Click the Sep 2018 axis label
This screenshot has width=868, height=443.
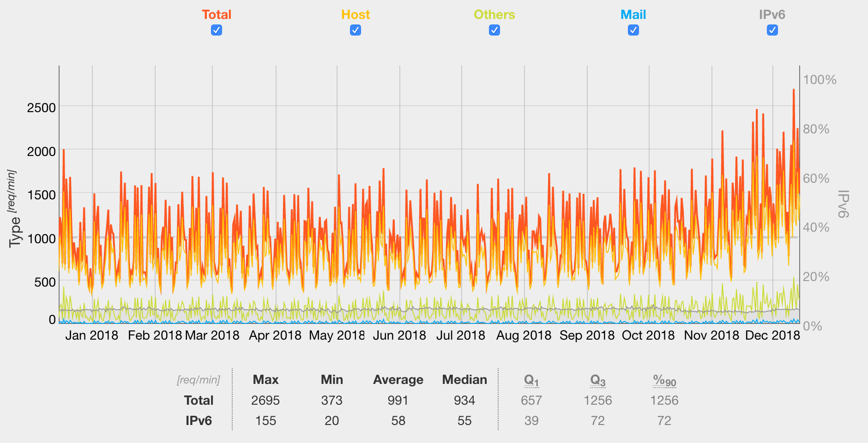[x=587, y=335]
